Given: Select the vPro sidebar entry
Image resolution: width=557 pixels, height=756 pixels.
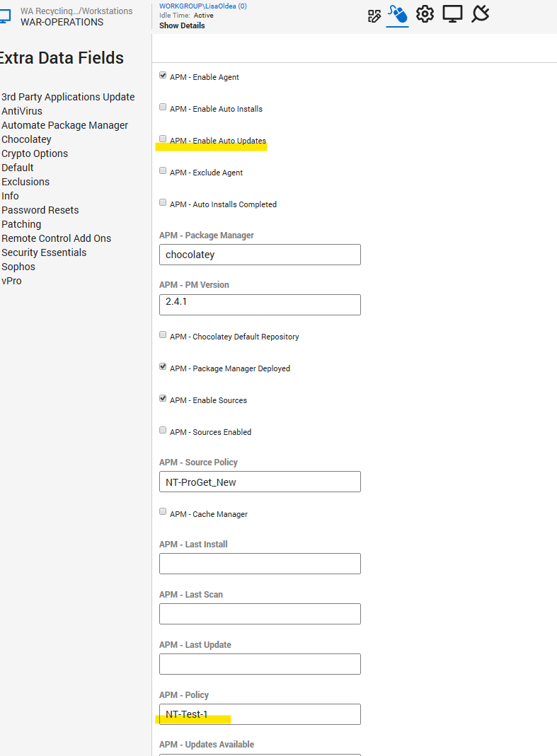Looking at the screenshot, I should pos(11,281).
